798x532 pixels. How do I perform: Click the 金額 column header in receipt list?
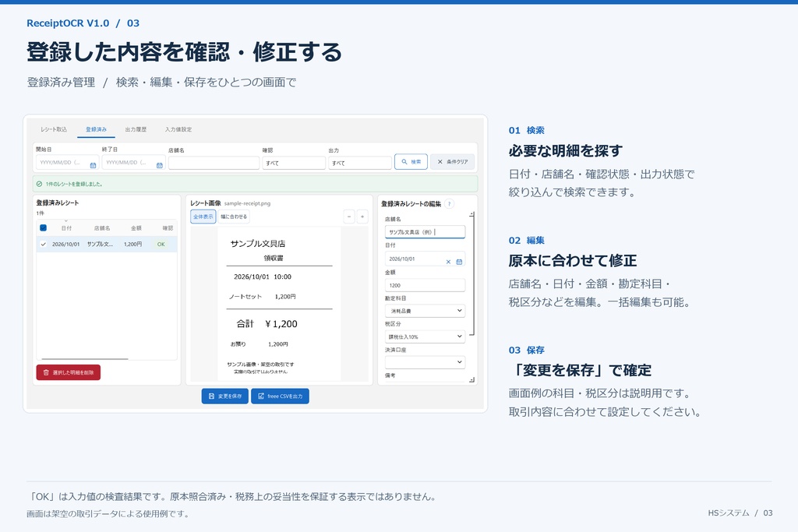[136, 228]
